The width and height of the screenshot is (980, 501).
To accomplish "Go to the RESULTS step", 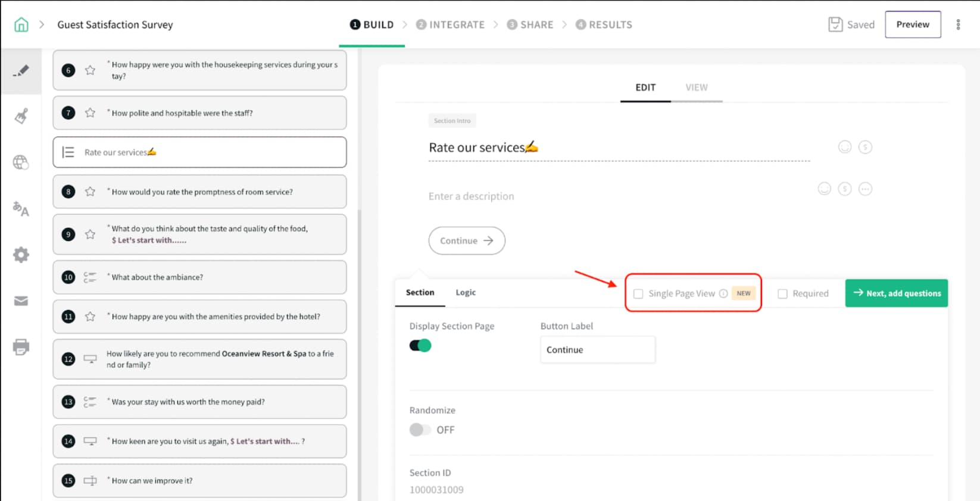I will [x=604, y=24].
